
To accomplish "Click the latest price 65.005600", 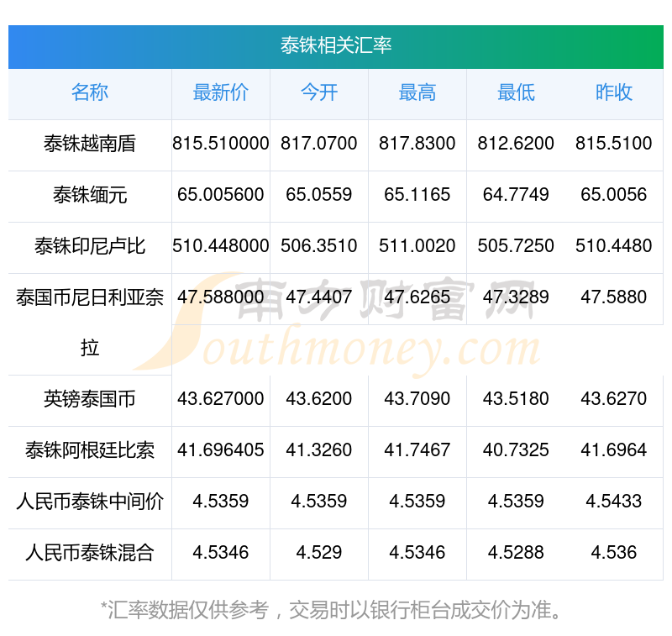I will click(221, 195).
